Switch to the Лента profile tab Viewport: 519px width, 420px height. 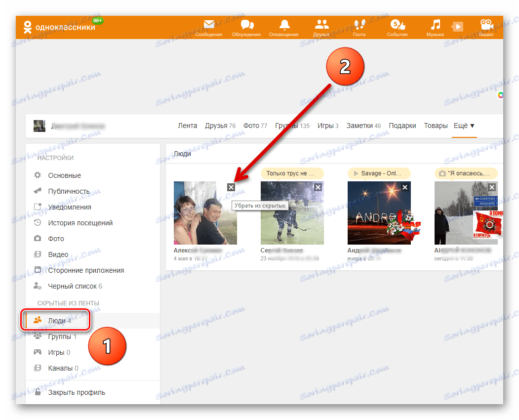[187, 126]
